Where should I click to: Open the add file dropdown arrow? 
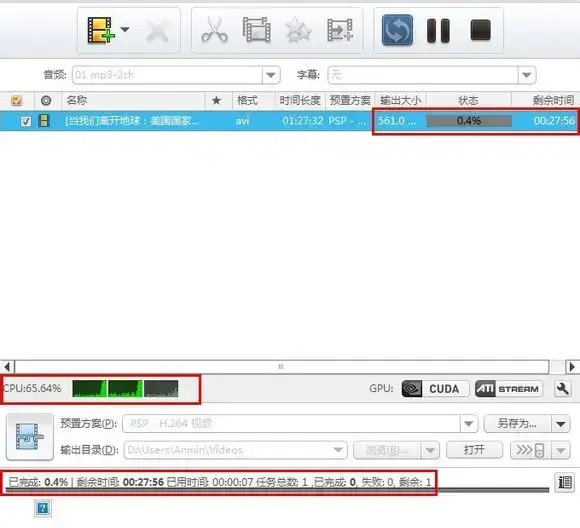point(125,30)
